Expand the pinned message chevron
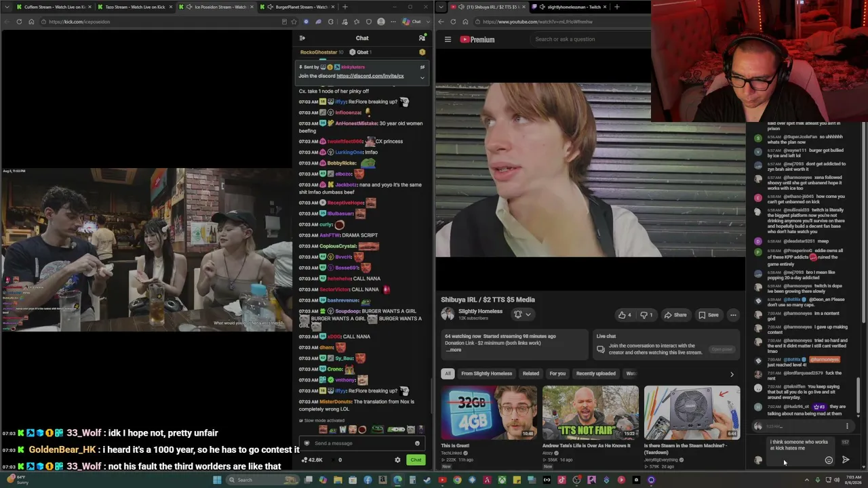Screen dimensions: 868x488 [x=422, y=77]
